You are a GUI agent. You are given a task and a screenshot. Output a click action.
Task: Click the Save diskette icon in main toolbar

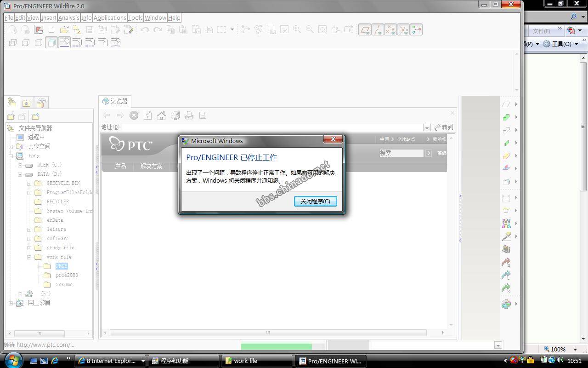coord(90,29)
